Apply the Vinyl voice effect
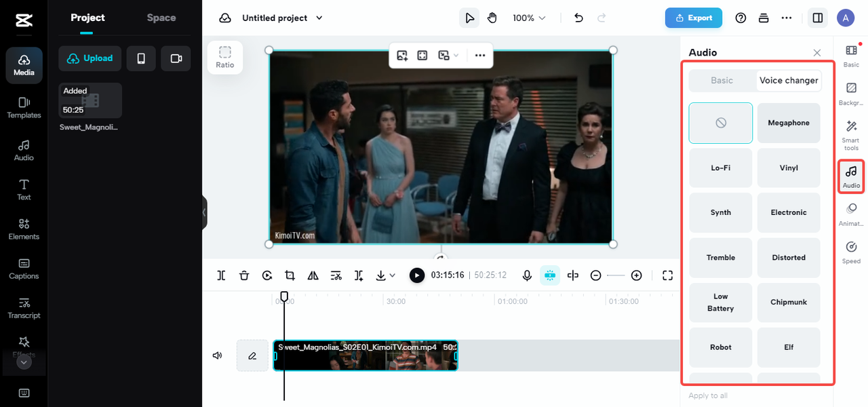The height and width of the screenshot is (407, 868). pos(789,168)
